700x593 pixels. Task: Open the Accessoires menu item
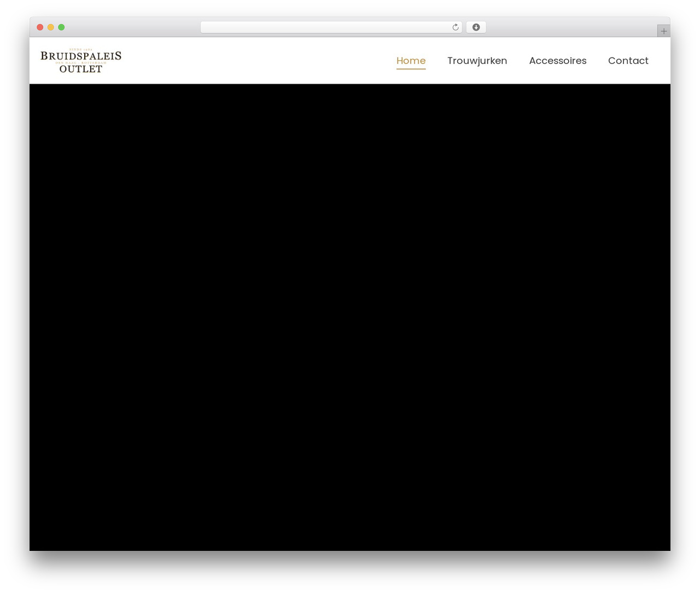point(557,61)
